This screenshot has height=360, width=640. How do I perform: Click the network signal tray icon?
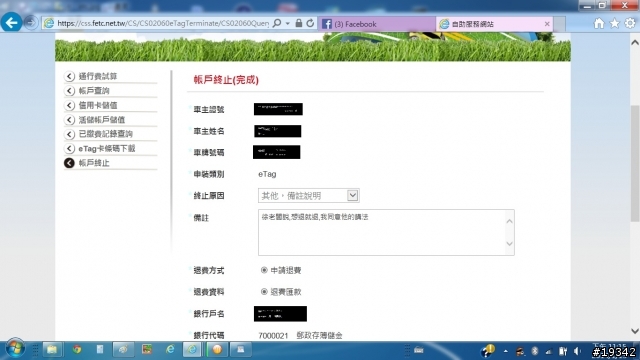tap(549, 351)
